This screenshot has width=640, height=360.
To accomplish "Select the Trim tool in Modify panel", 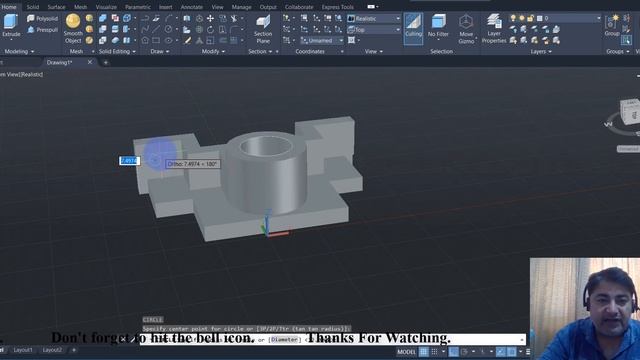I will click(234, 18).
